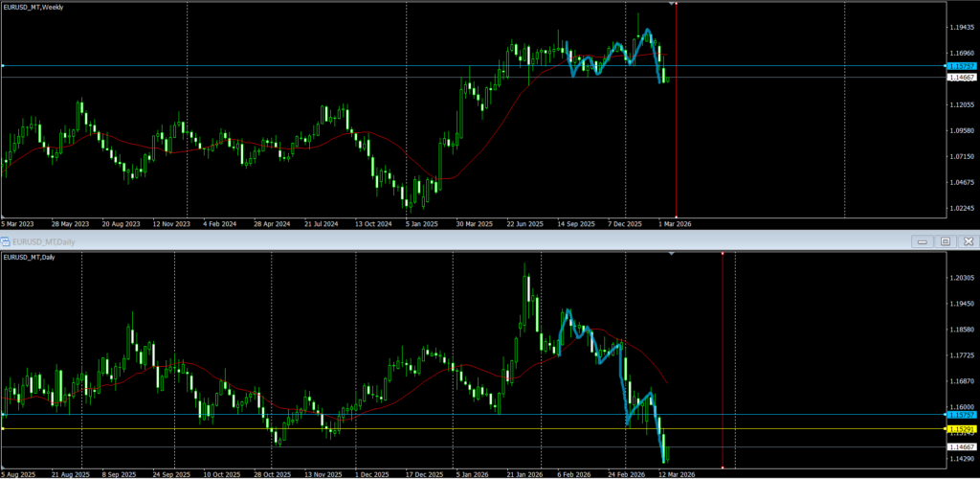Image resolution: width=980 pixels, height=479 pixels.
Task: Click the 1.19435 level on Weekly price scale
Action: (x=960, y=28)
